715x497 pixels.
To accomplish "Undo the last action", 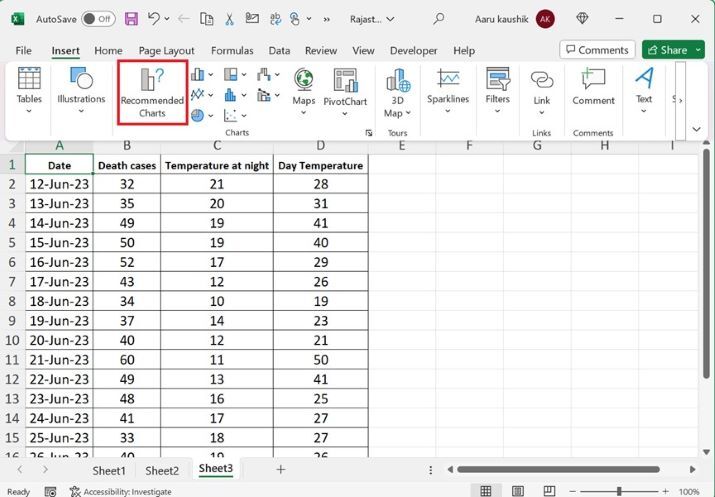I will tap(154, 19).
